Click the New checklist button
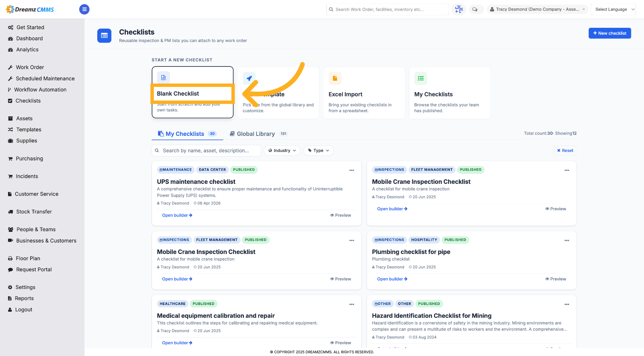Screen dimensions: 644x356 coord(610,33)
